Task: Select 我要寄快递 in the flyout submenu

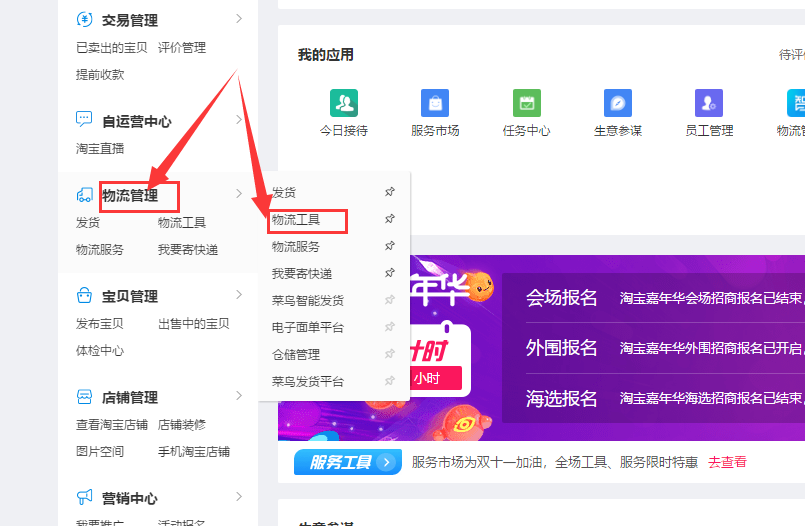Action: point(302,274)
